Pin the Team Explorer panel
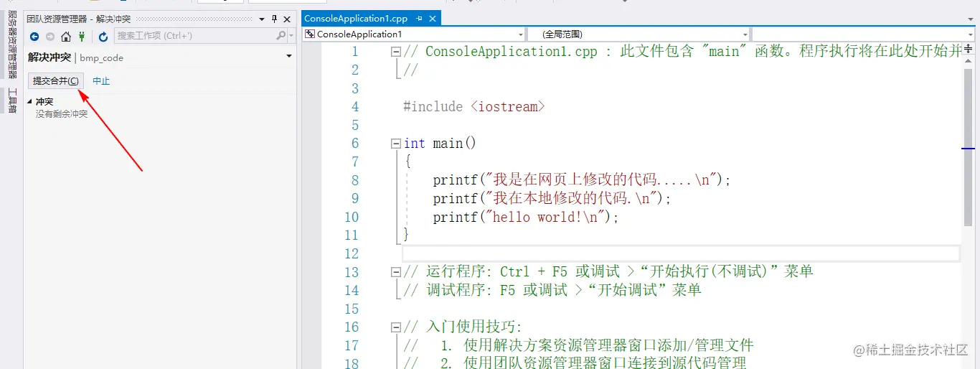The height and width of the screenshot is (369, 980). point(274,19)
